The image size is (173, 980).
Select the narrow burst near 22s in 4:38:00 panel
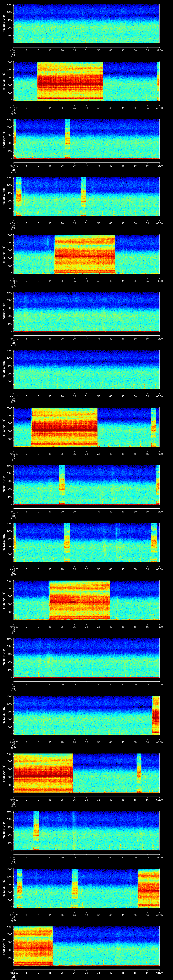[67, 139]
